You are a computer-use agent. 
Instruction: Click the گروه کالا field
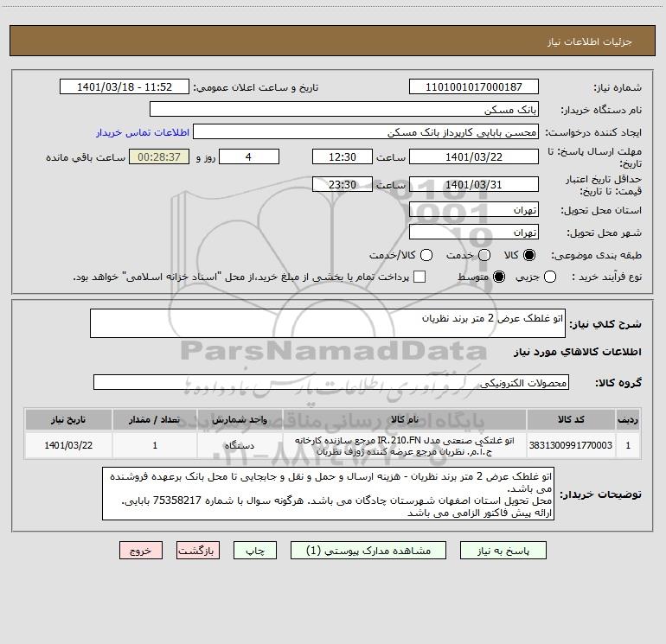[x=331, y=382]
